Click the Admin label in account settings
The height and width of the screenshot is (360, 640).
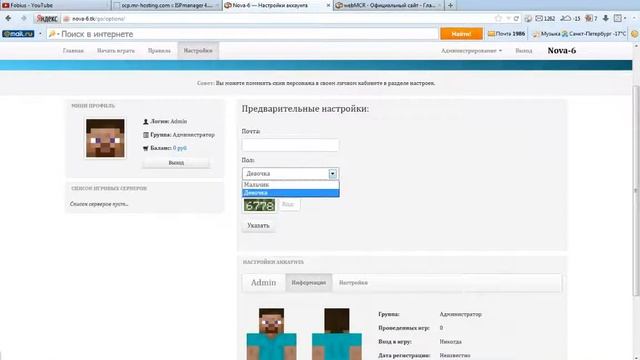click(x=263, y=282)
